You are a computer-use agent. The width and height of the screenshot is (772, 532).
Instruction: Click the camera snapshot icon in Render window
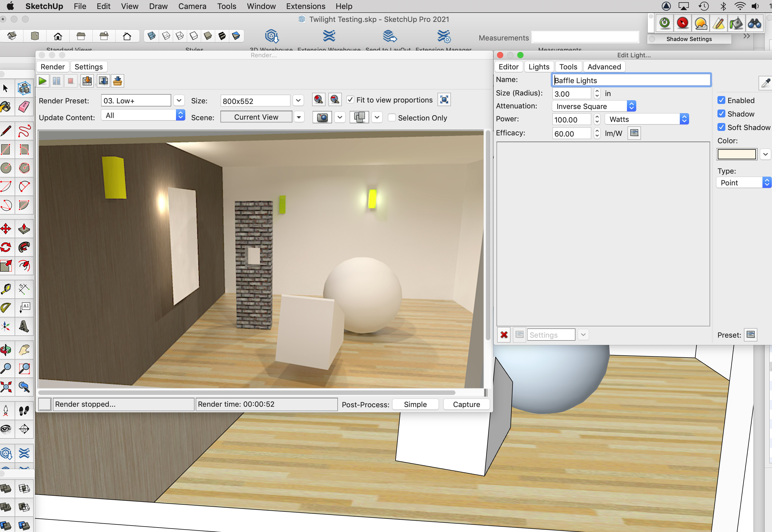coord(322,117)
